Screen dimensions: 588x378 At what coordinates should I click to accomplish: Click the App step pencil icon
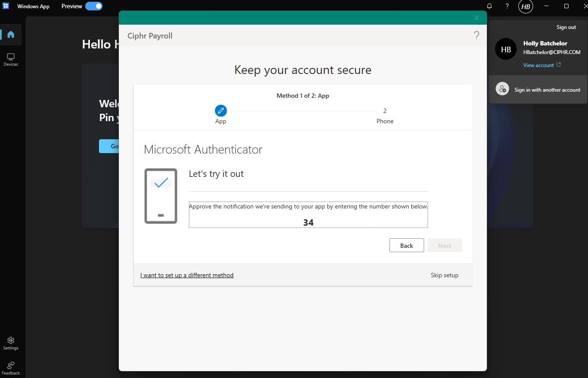[x=221, y=111]
